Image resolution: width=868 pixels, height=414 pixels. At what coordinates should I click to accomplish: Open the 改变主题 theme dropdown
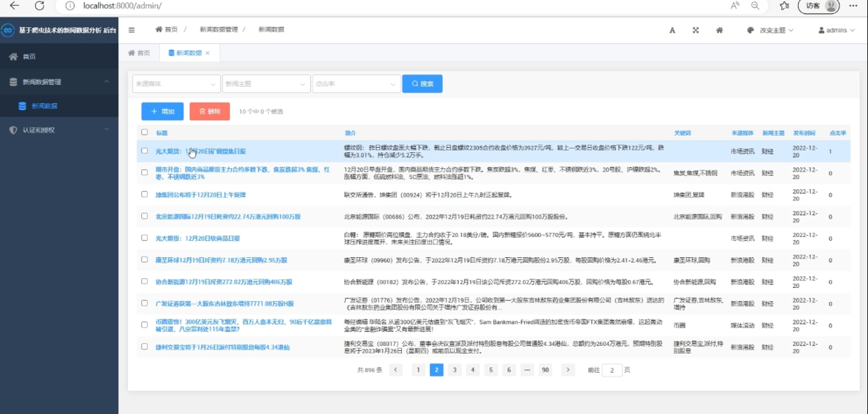[771, 30]
